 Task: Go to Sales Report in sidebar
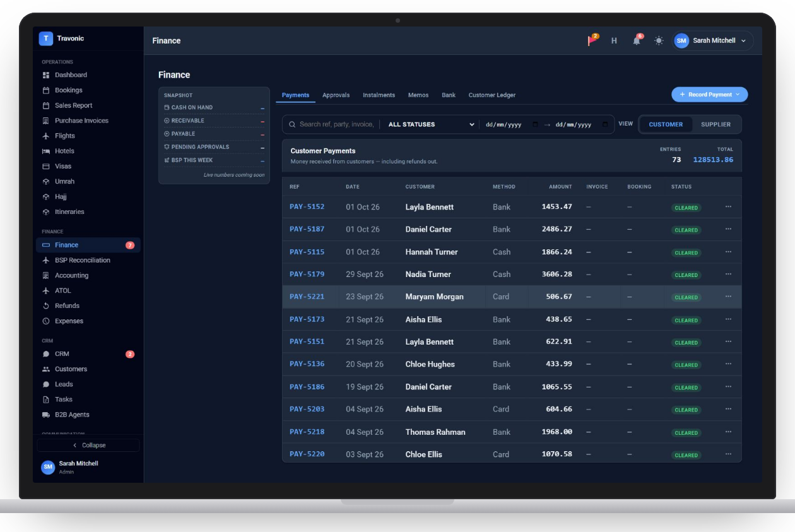pyautogui.click(x=88, y=105)
